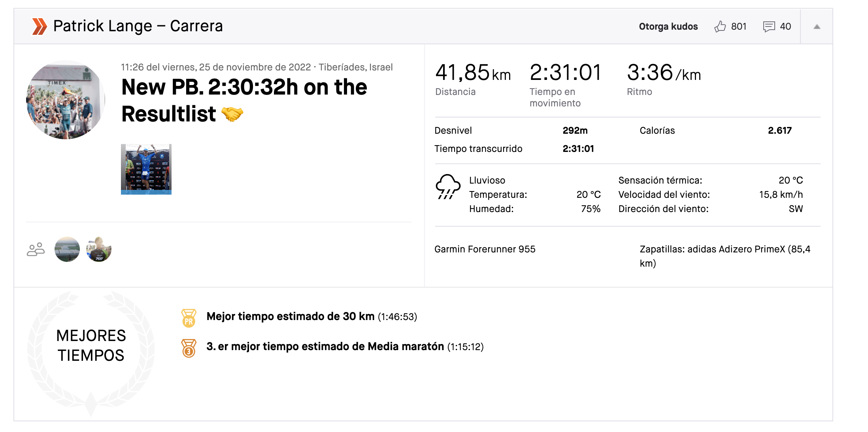Open Patrick Lange's round profile picture

pos(66,100)
